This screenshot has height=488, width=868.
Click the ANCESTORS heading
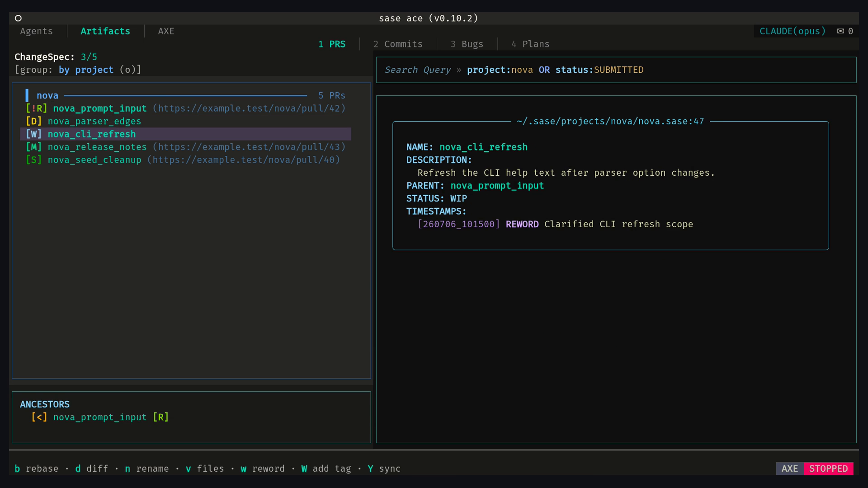[45, 404]
